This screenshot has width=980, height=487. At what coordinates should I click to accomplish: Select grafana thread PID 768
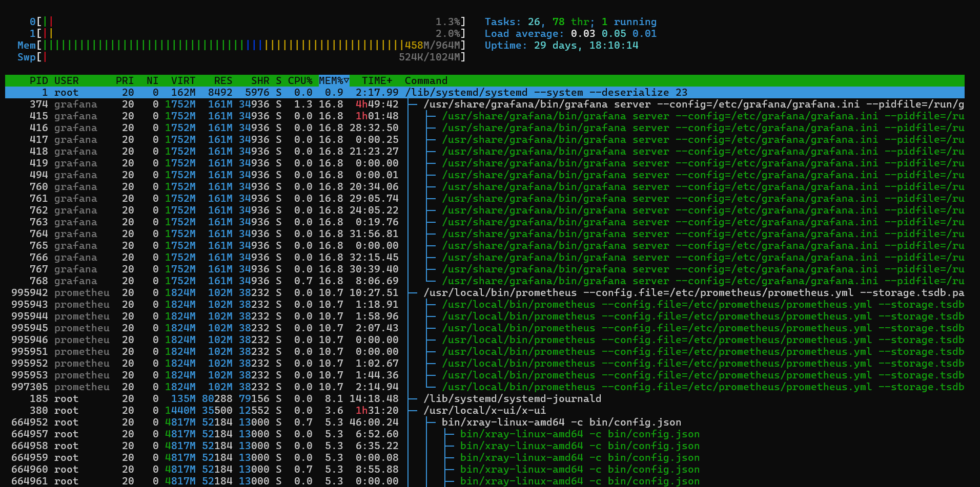(485, 281)
